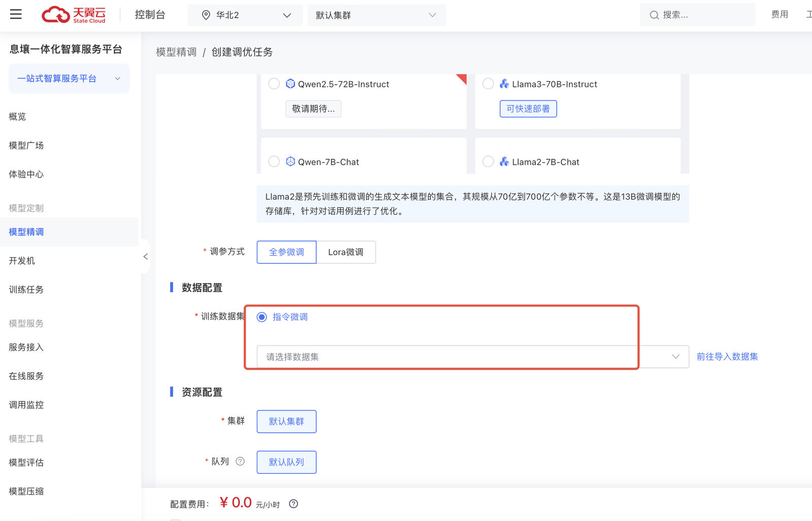Open 模型精调 in the sidebar

(69, 232)
